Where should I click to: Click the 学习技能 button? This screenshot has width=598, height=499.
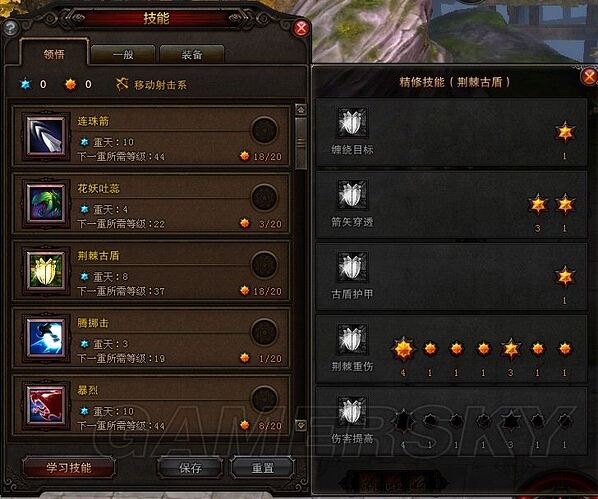tap(69, 467)
